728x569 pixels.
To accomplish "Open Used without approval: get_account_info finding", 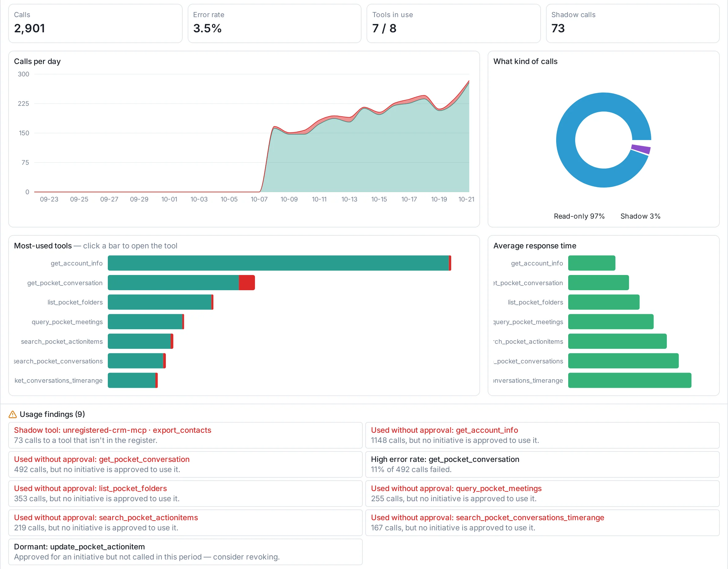I will pos(542,435).
